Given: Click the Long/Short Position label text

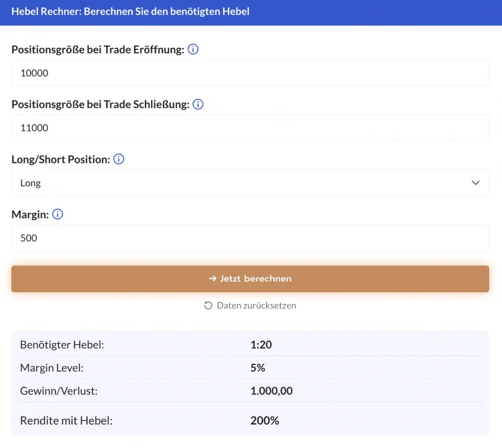Looking at the screenshot, I should (x=60, y=160).
